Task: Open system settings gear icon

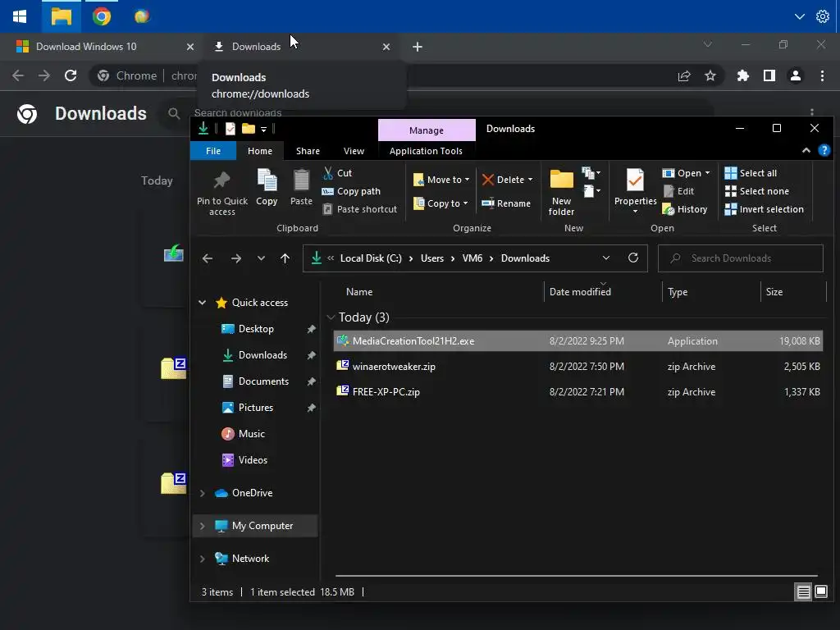Action: click(x=822, y=16)
